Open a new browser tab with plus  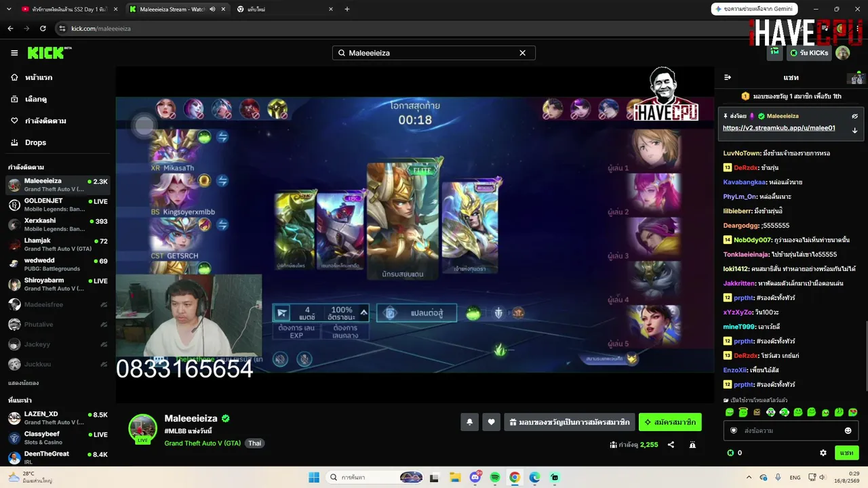point(347,9)
